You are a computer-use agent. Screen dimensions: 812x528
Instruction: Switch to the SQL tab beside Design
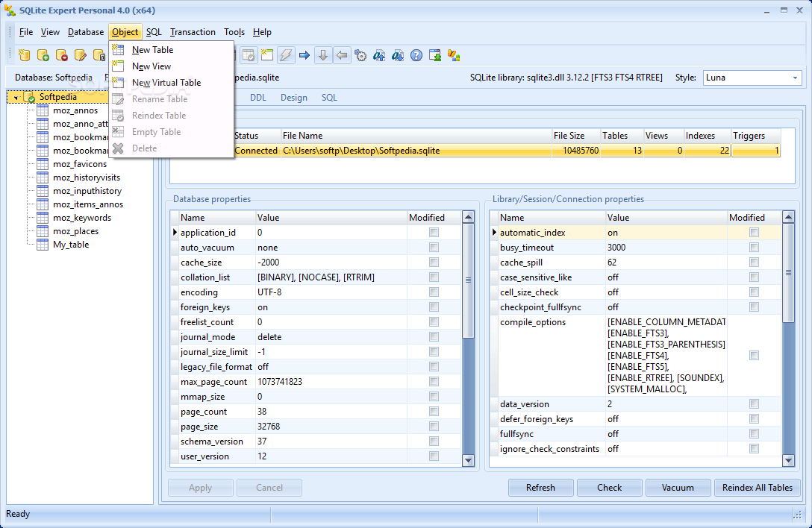pos(329,97)
